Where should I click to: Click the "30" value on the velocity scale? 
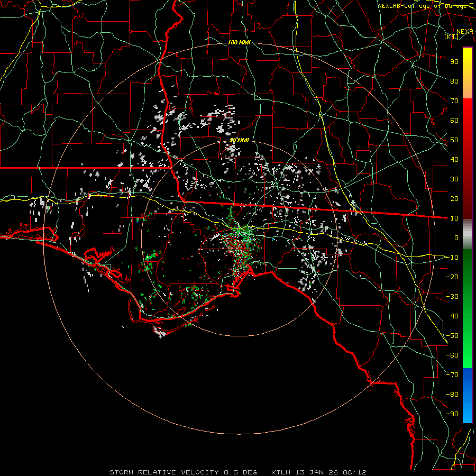(x=454, y=179)
